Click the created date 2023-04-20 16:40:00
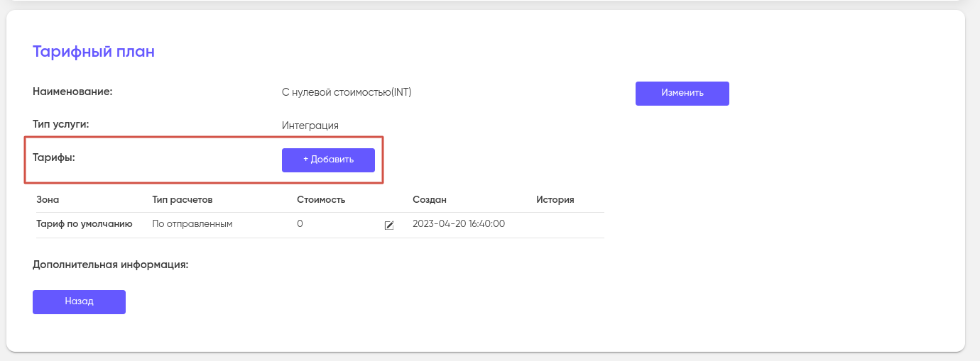 click(x=459, y=224)
